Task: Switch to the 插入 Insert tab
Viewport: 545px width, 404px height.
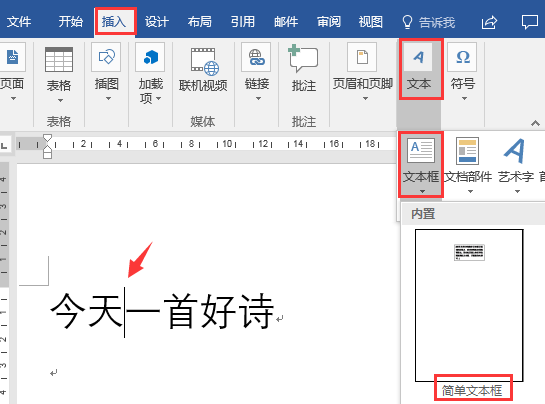Action: (x=114, y=22)
